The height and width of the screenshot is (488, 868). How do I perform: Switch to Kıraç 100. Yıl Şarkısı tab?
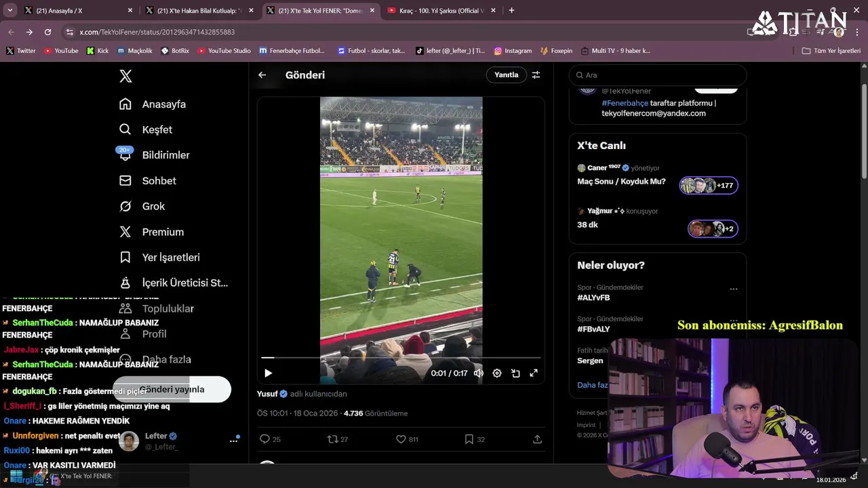[441, 11]
